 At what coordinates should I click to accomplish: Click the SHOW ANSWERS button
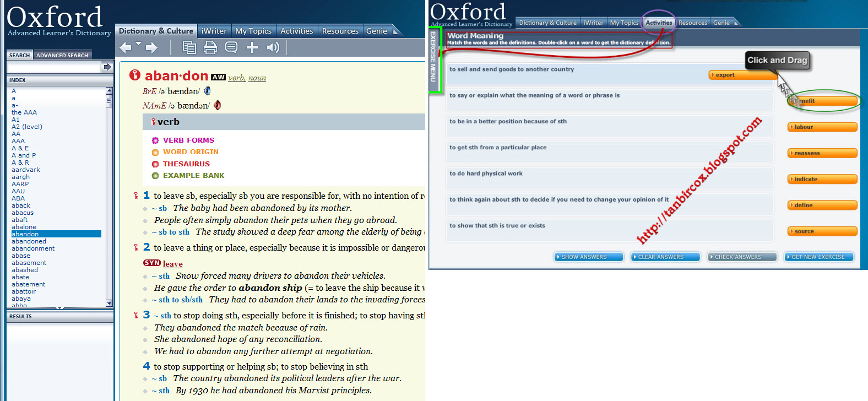[x=588, y=257]
